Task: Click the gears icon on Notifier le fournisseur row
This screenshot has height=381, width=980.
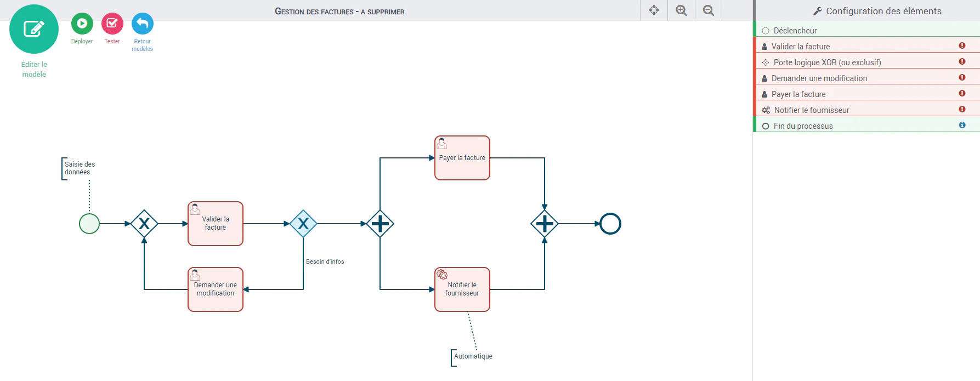Action: (x=766, y=110)
